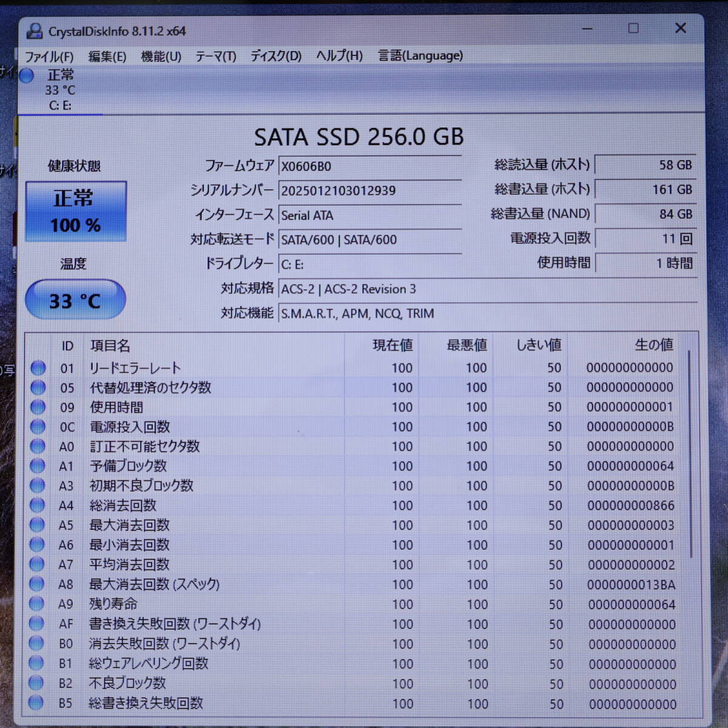The height and width of the screenshot is (728, 728).
Task: Click the CrystalDiskInfo app icon in title bar
Action: tap(35, 31)
